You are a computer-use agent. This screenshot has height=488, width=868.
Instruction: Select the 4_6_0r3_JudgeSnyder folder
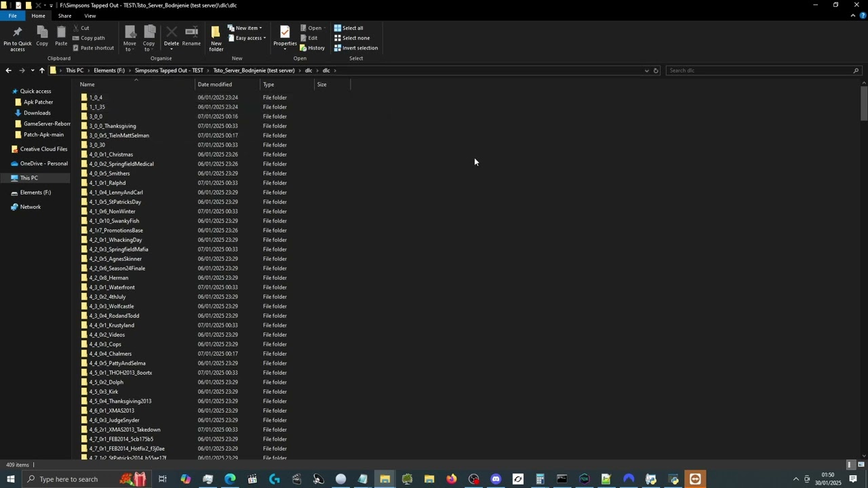(114, 420)
